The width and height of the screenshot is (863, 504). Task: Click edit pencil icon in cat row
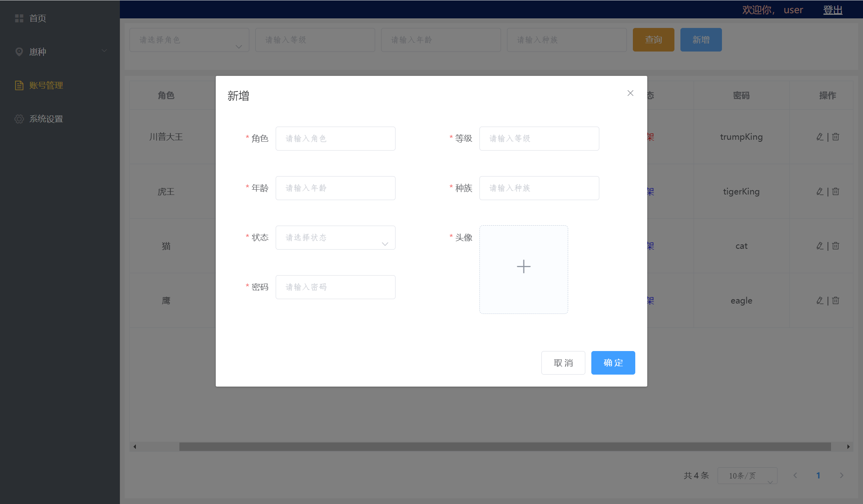pos(820,246)
